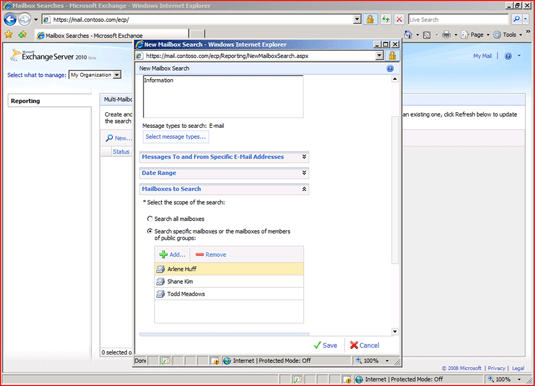Click the Forward navigation button in main browser

[x=24, y=19]
